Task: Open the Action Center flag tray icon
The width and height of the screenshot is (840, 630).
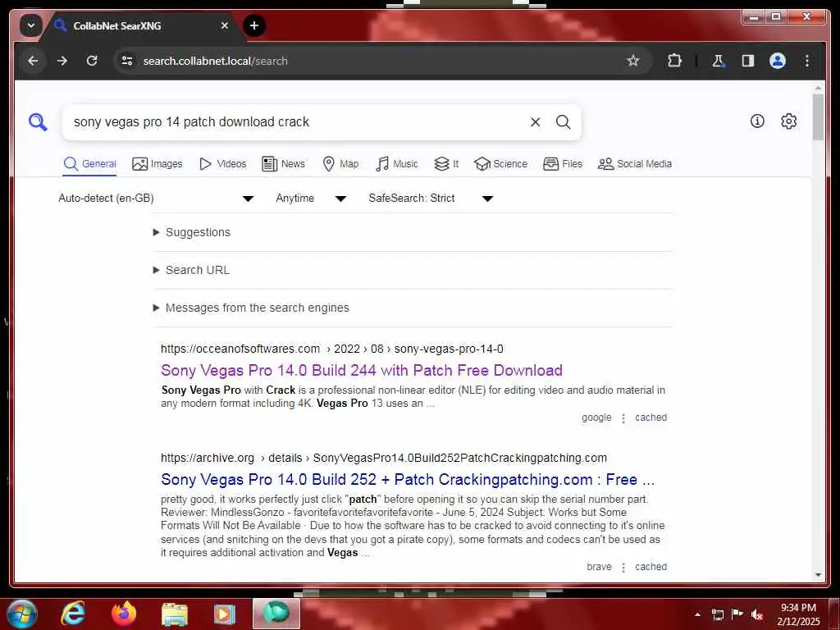Action: (737, 614)
